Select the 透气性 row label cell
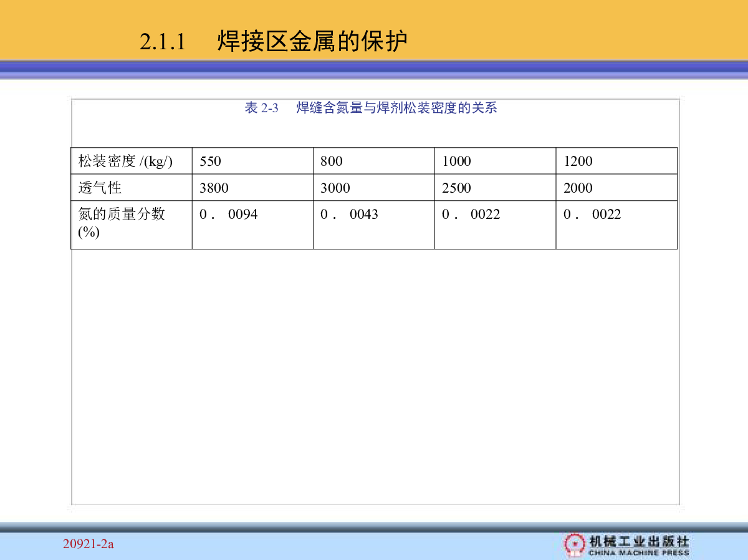This screenshot has width=748, height=560. pyautogui.click(x=131, y=188)
